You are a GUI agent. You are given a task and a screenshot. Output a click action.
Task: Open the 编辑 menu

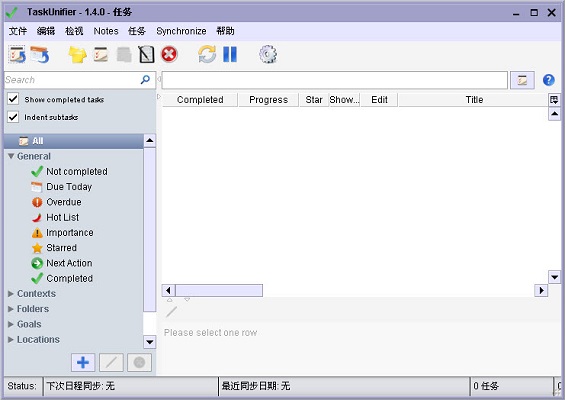[x=46, y=31]
